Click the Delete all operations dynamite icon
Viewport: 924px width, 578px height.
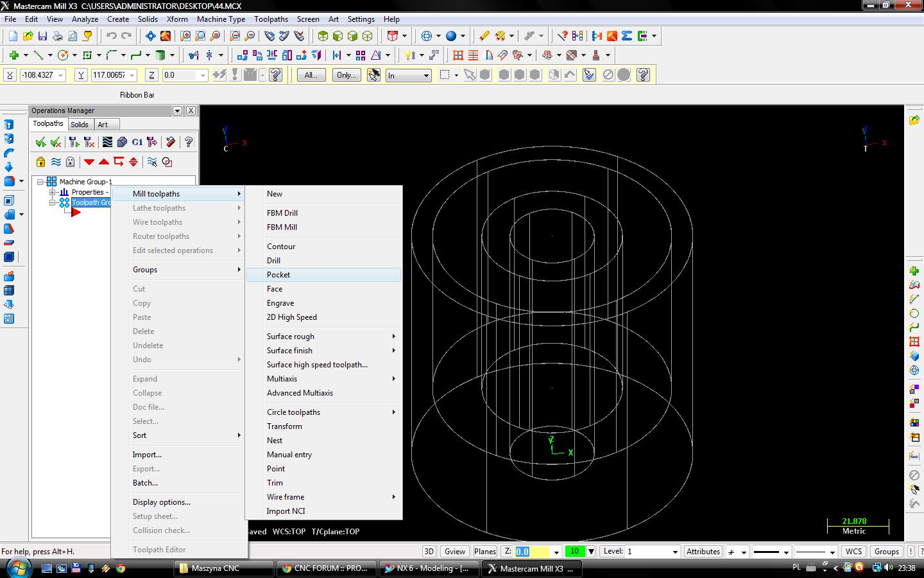(171, 142)
